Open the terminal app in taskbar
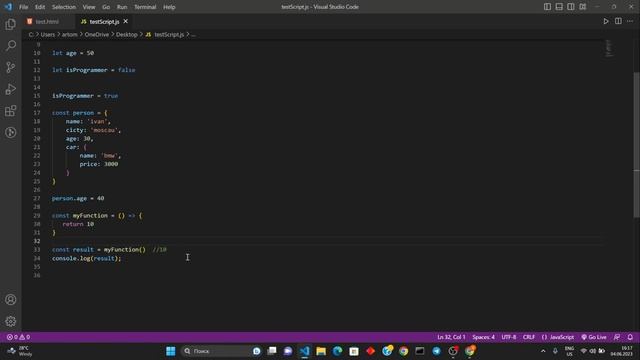The image size is (640, 360). (420, 351)
